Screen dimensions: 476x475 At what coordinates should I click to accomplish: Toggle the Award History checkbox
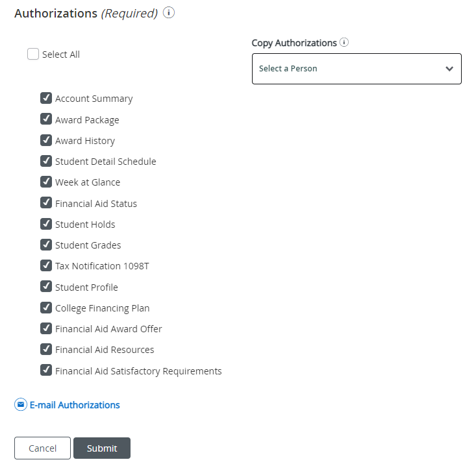46,140
